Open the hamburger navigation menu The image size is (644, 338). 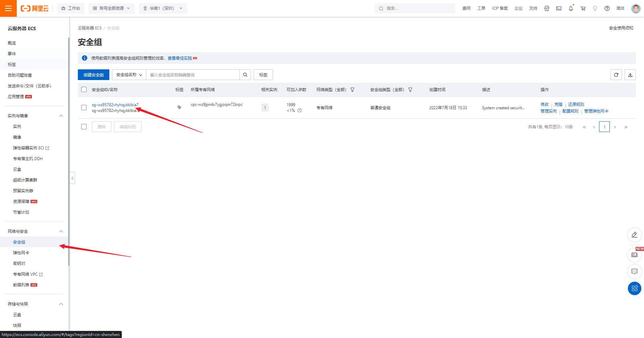coord(8,8)
